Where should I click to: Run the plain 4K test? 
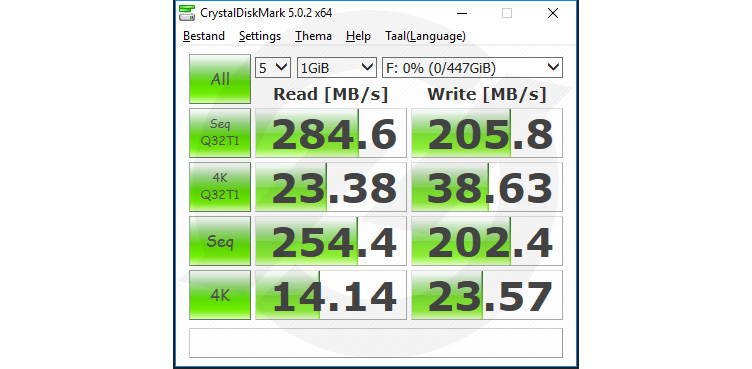point(220,295)
